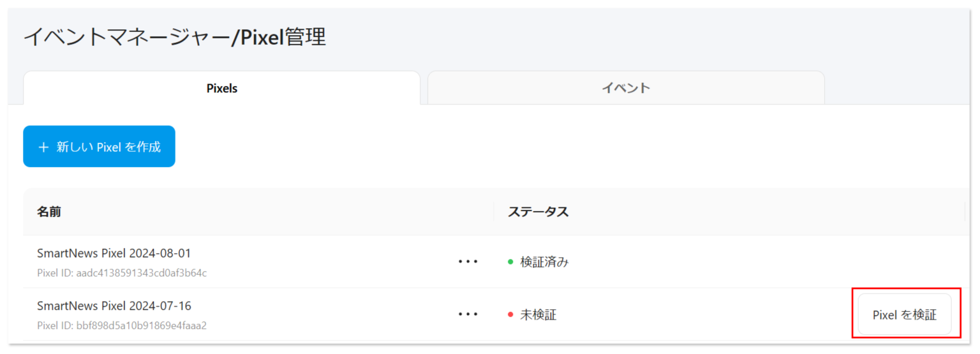The height and width of the screenshot is (354, 980).
Task: Click the Pixel ID starting with aadc4138
Action: point(122,273)
